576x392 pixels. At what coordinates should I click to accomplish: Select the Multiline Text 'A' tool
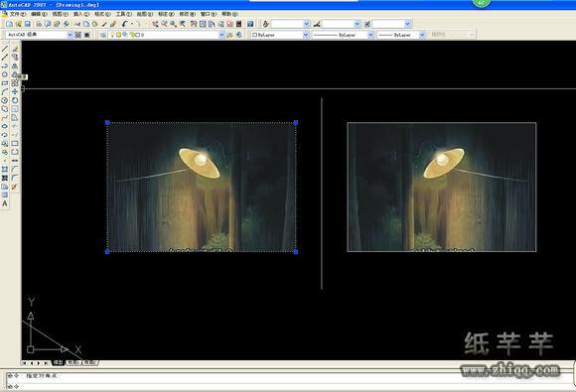click(x=4, y=203)
